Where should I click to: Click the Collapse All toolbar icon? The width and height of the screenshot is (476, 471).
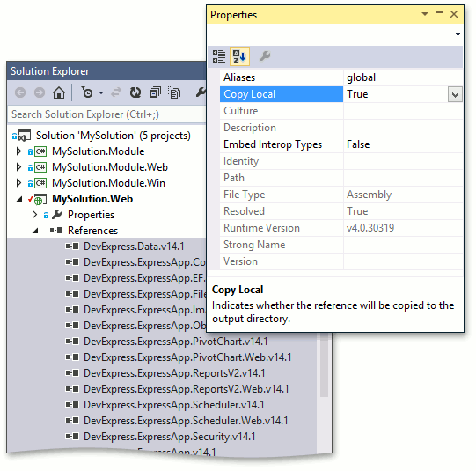[155, 92]
